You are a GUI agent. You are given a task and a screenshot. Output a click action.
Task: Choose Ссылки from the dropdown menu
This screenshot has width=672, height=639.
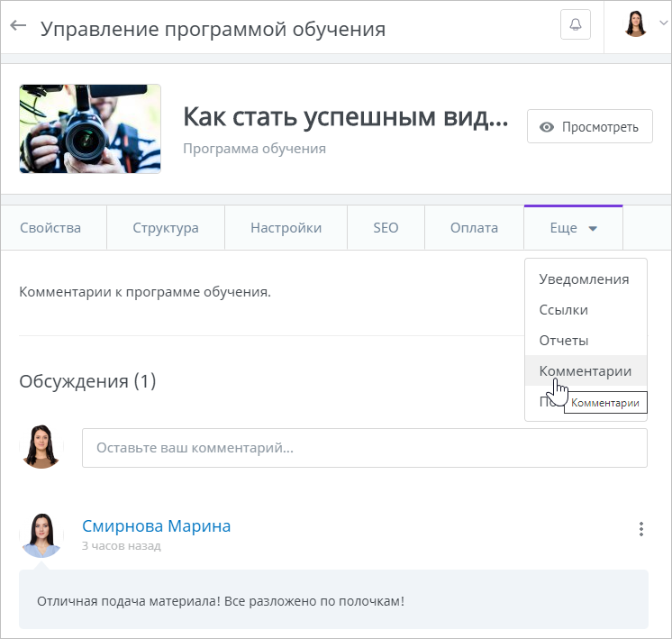click(586, 310)
